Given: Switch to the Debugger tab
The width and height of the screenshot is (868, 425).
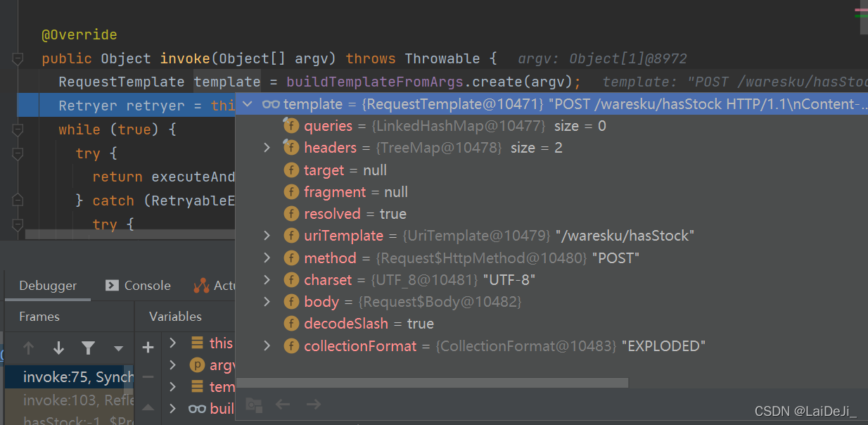Looking at the screenshot, I should click(x=48, y=286).
